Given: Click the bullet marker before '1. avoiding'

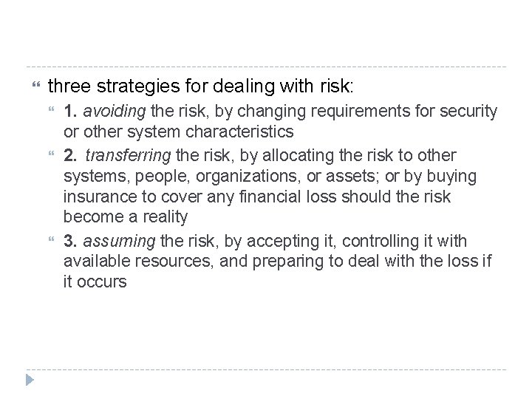Looking at the screenshot, I should click(51, 112).
